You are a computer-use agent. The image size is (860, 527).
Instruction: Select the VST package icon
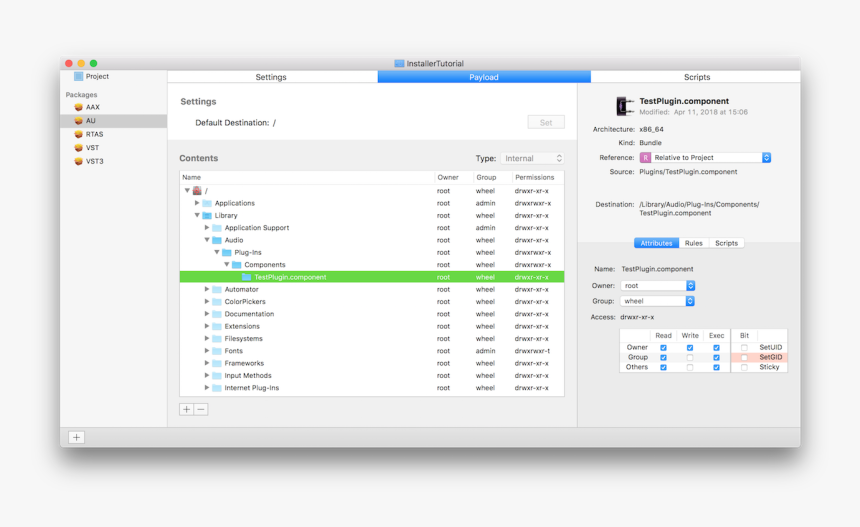(x=78, y=148)
